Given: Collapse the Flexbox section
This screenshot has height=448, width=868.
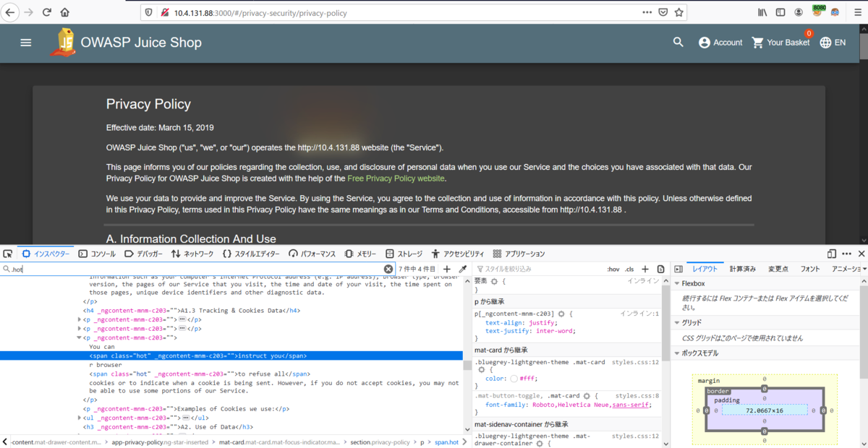Looking at the screenshot, I should [x=677, y=284].
